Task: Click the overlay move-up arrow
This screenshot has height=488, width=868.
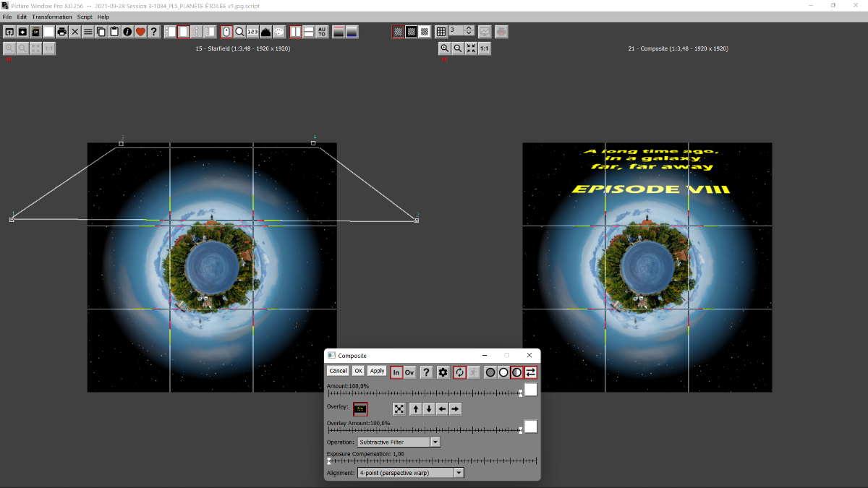Action: click(416, 409)
